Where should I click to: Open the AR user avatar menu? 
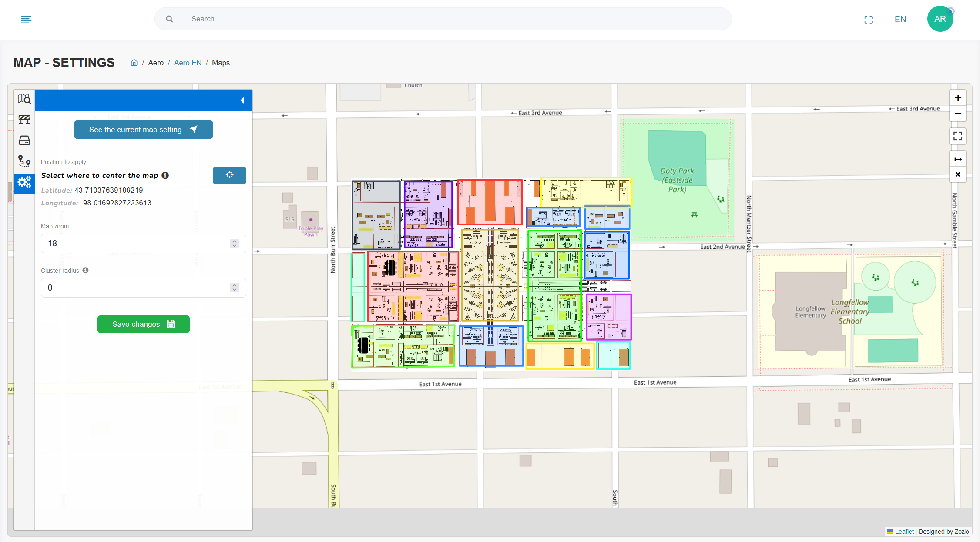point(940,19)
